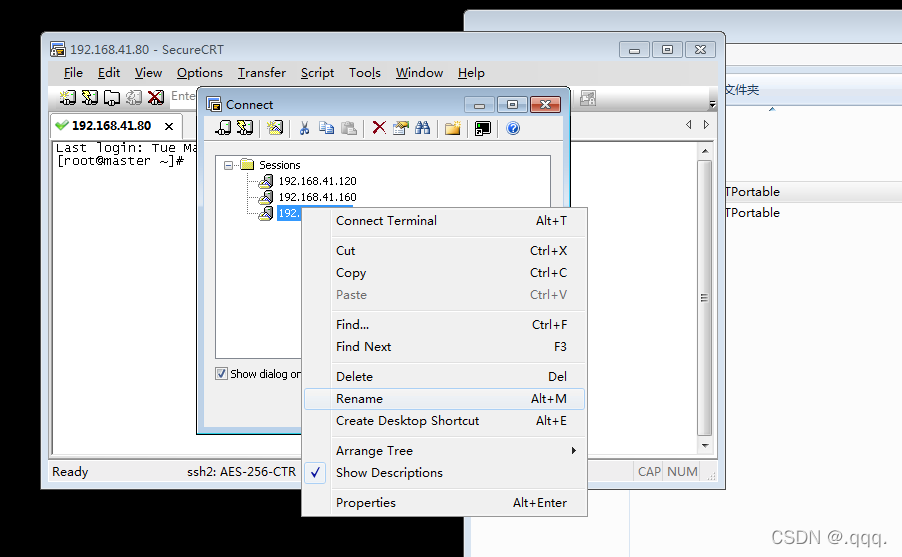Screen dimensions: 902x557
Task: Open the Help menu
Action: coord(471,73)
